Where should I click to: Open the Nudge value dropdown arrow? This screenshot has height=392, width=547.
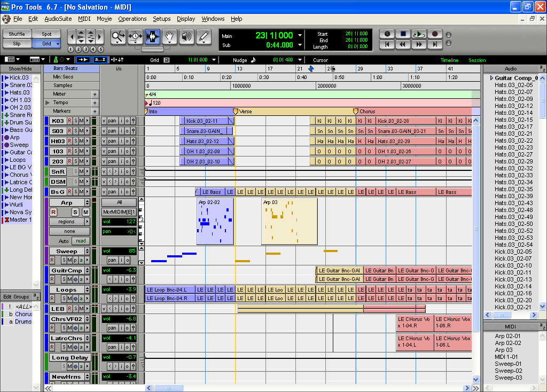click(x=300, y=60)
